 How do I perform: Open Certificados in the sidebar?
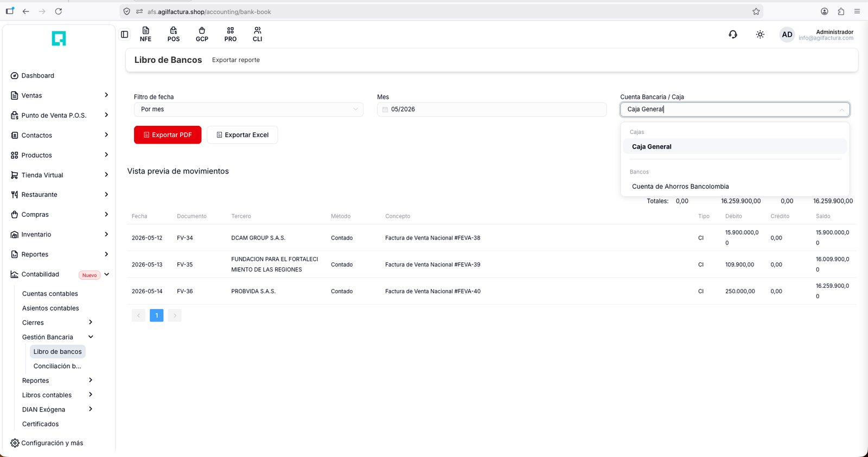tap(40, 424)
